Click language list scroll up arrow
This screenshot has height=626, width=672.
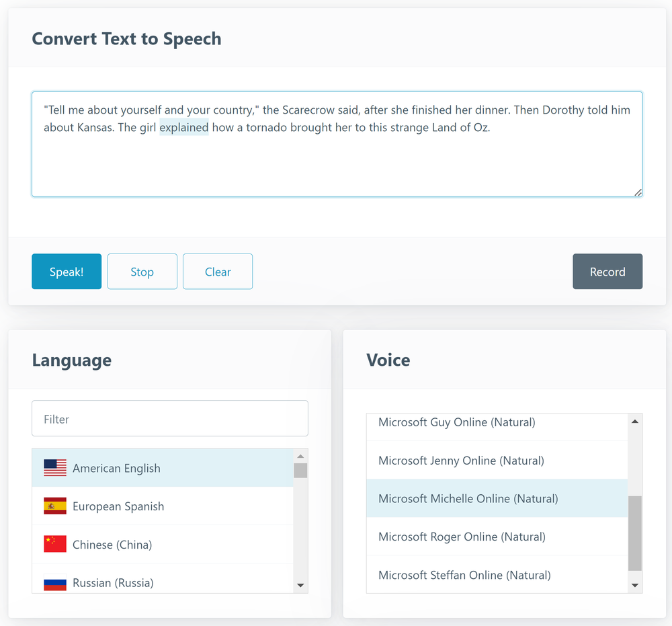click(x=300, y=456)
